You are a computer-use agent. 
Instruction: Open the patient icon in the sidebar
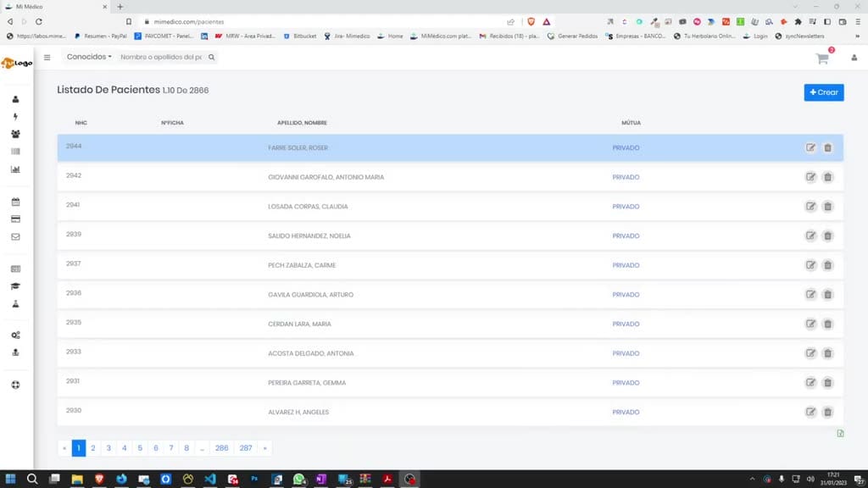click(x=15, y=99)
